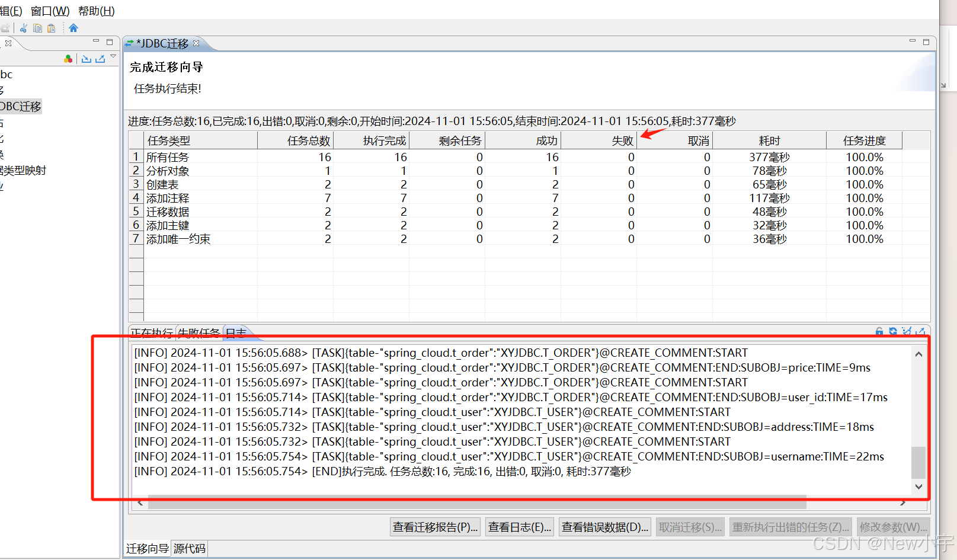This screenshot has height=560, width=957.
Task: Clear the log using the broom icon
Action: (907, 331)
